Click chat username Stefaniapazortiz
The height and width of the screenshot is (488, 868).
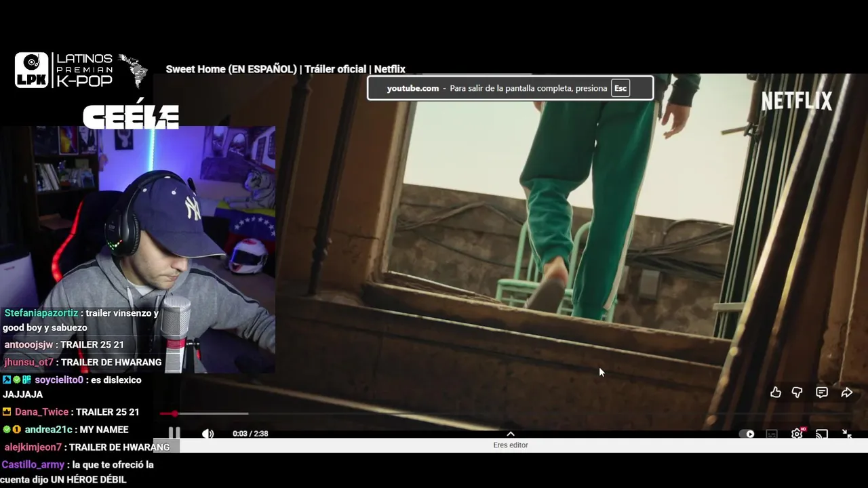point(41,313)
